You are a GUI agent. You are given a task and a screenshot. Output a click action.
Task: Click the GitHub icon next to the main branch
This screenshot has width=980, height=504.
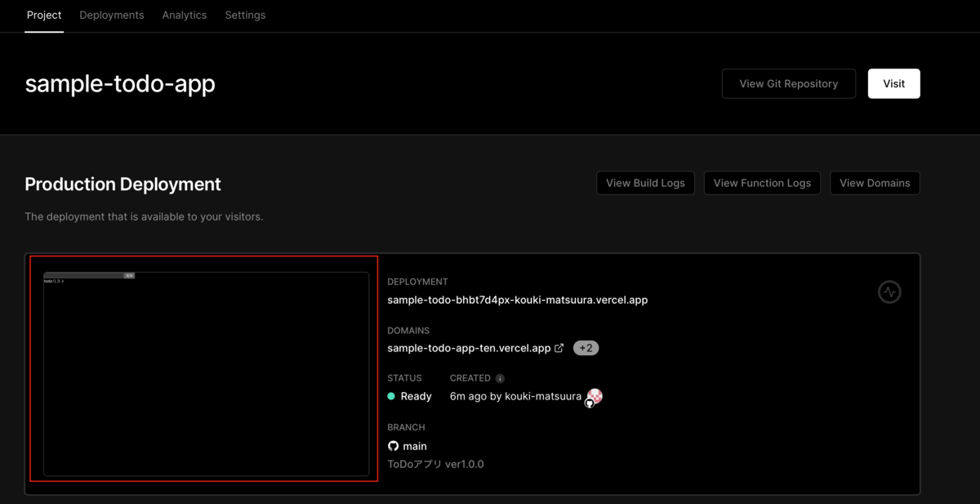(393, 446)
